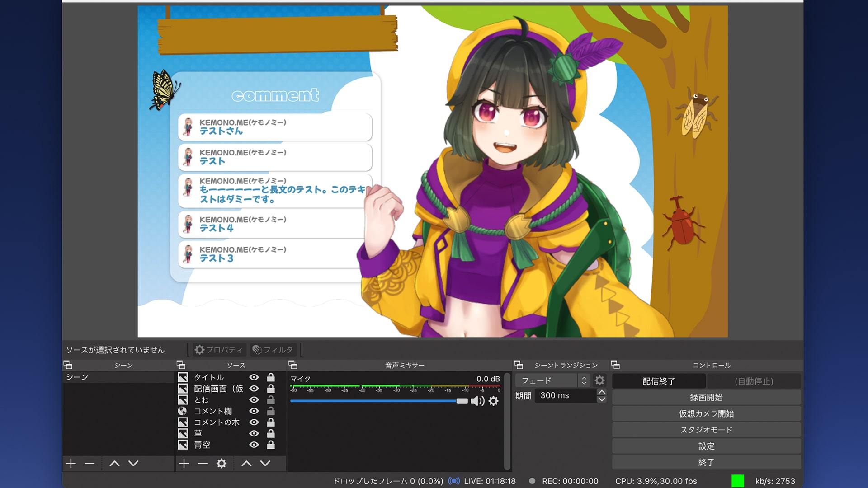
Task: Lock the 青空 source
Action: (x=271, y=445)
